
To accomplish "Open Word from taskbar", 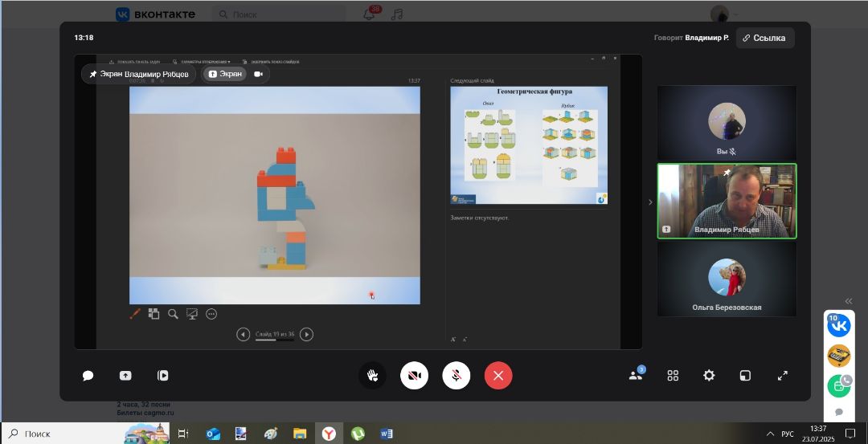I will (x=387, y=434).
